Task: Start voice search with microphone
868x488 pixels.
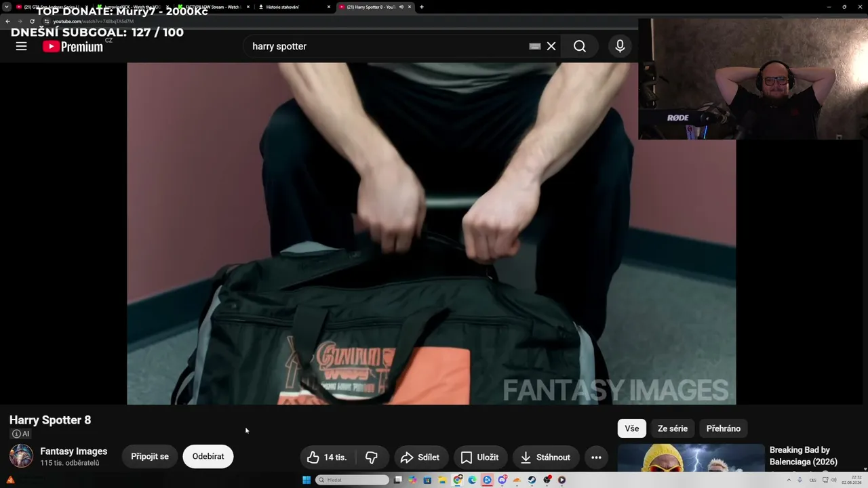Action: click(620, 46)
